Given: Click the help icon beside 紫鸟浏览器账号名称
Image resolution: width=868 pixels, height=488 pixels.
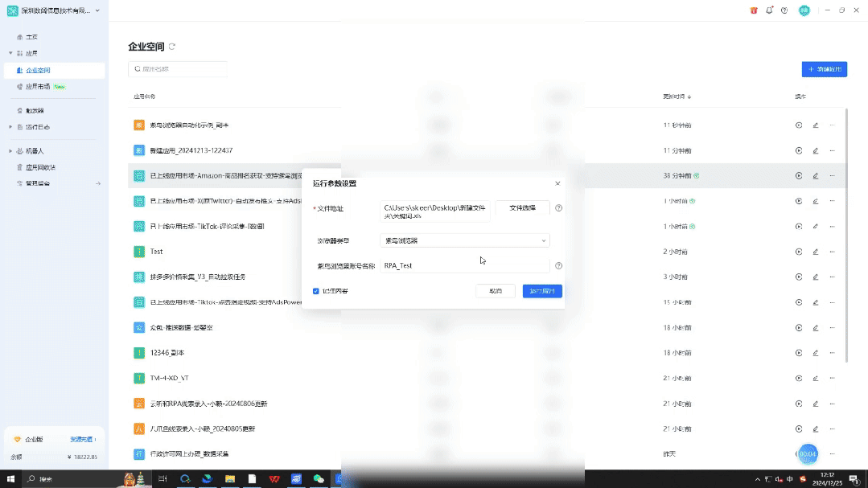Looking at the screenshot, I should (559, 265).
